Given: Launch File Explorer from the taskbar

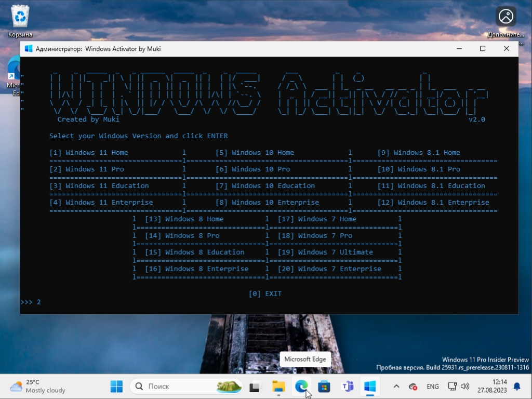Looking at the screenshot, I should (x=278, y=386).
